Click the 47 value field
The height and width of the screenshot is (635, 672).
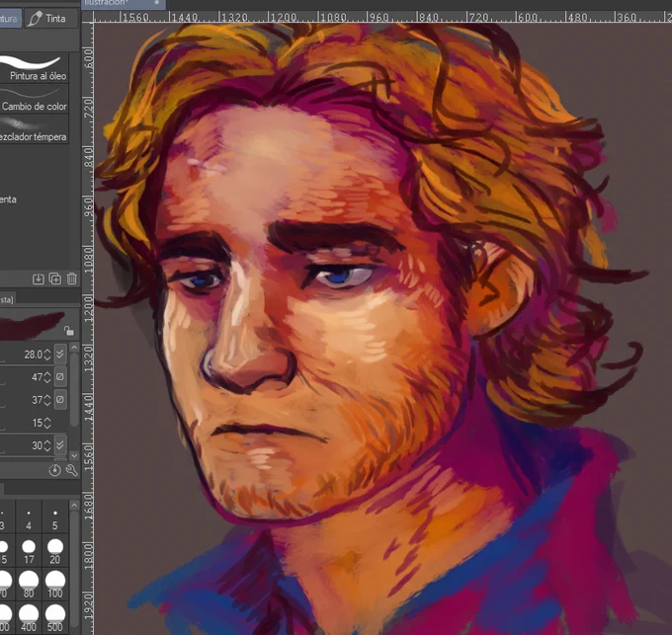37,377
